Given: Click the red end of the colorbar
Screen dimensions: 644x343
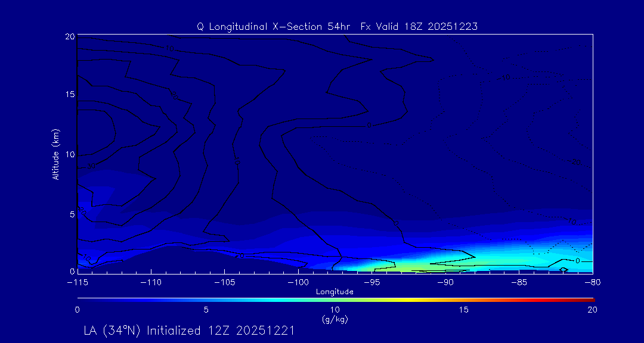Looking at the screenshot, I should pos(590,299).
